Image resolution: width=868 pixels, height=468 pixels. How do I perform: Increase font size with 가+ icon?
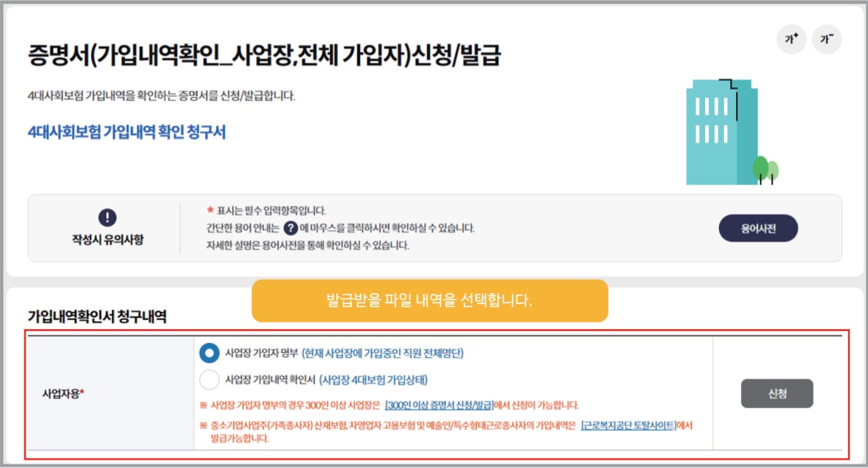pos(792,39)
